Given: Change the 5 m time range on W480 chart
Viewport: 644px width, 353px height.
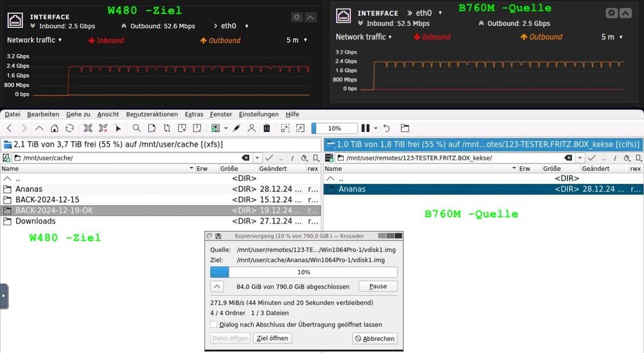Looking at the screenshot, I should (296, 40).
